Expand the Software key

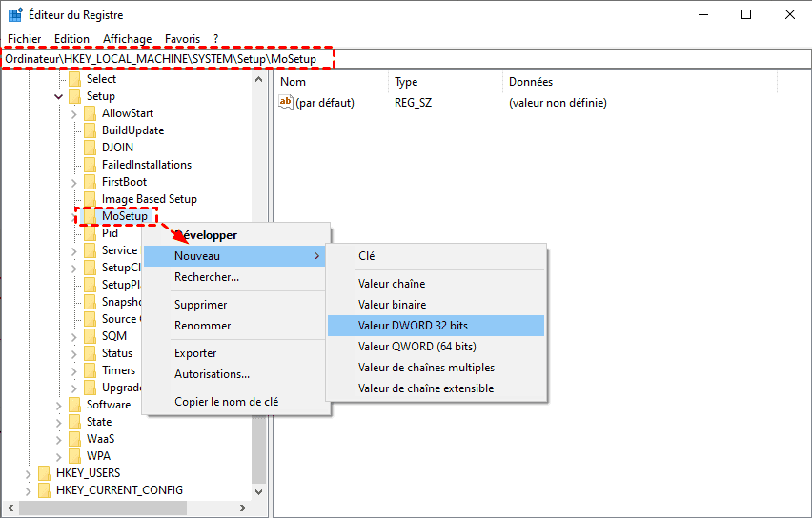pyautogui.click(x=58, y=406)
